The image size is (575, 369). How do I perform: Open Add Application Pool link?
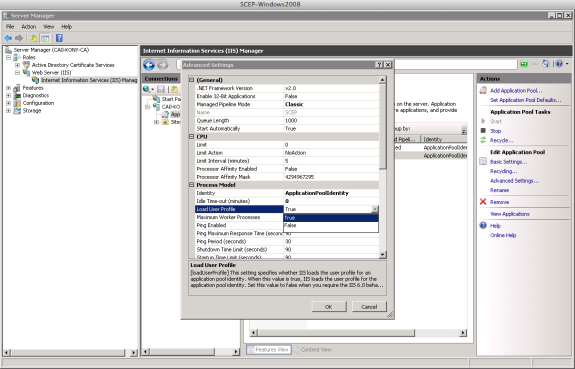coord(516,91)
